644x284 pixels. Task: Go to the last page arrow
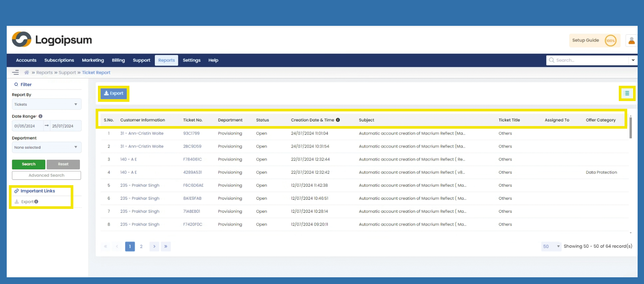pos(166,246)
